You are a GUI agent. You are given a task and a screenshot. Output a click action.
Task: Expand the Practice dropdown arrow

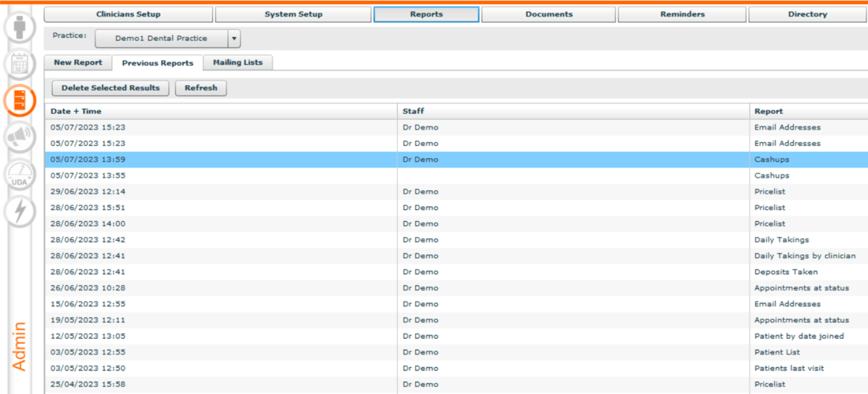tap(234, 39)
